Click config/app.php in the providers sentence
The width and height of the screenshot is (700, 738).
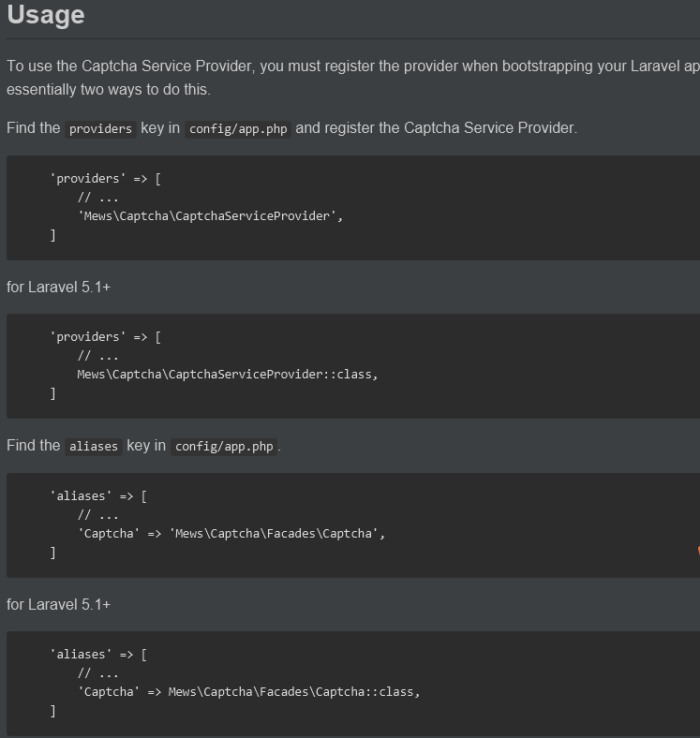pyautogui.click(x=238, y=128)
